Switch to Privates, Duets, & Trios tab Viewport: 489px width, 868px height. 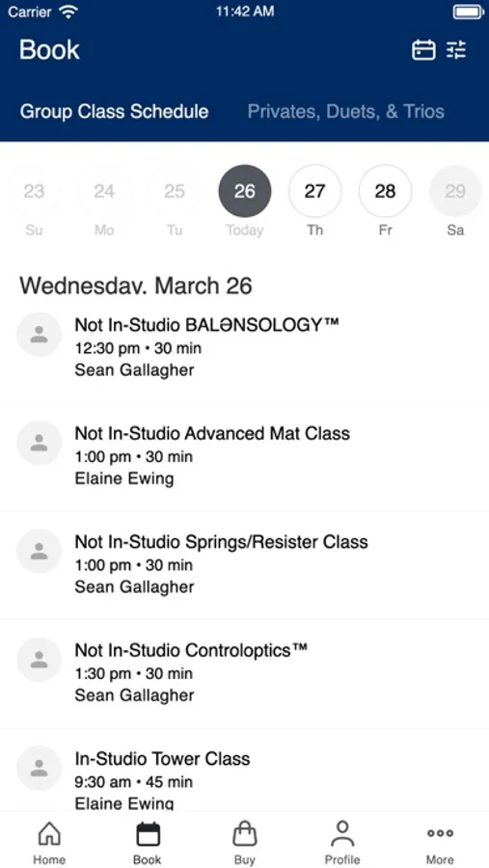click(x=345, y=111)
